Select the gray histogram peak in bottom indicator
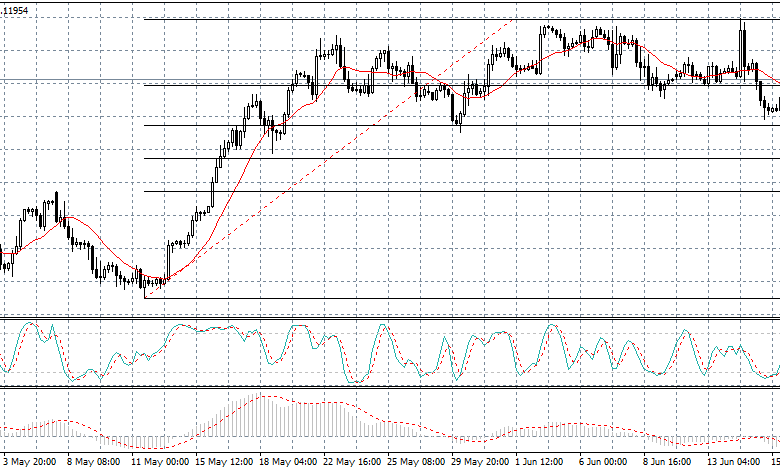The height and width of the screenshot is (473, 780). point(265,398)
